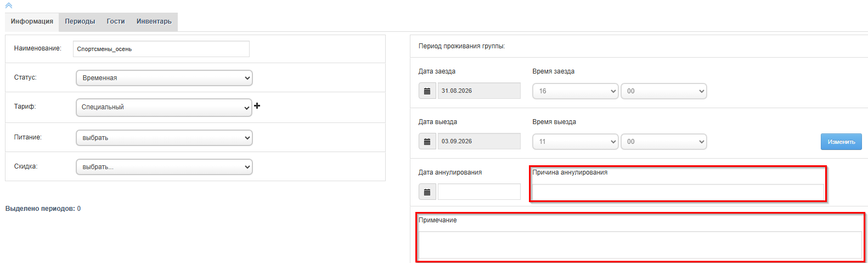
Task: Open check-out minutes dropdown
Action: pyautogui.click(x=664, y=142)
